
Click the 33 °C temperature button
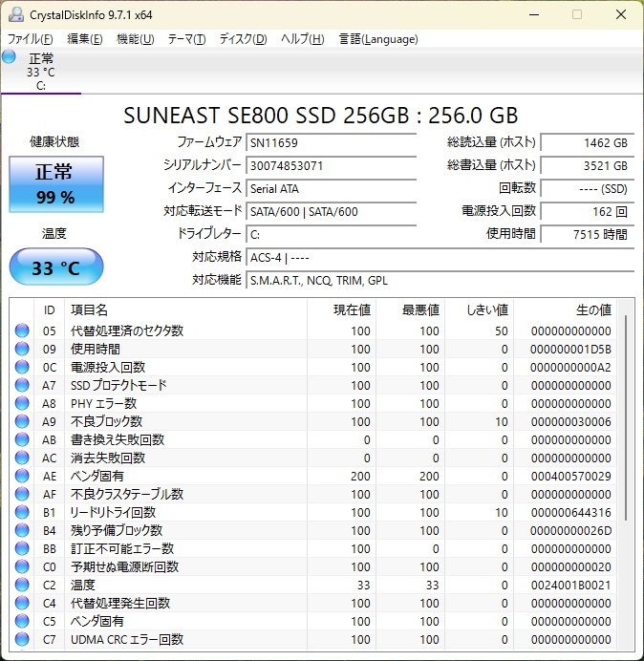pyautogui.click(x=55, y=267)
